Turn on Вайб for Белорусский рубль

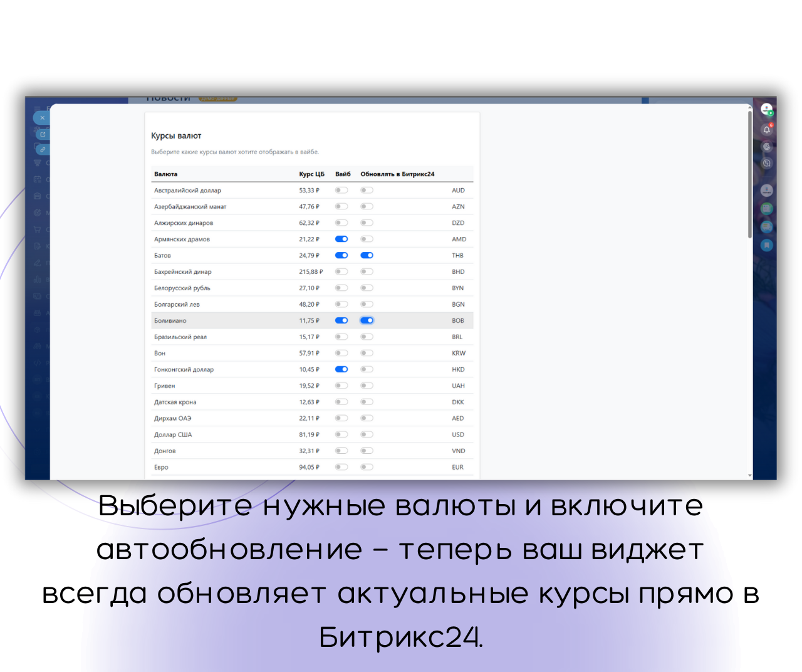(x=341, y=288)
